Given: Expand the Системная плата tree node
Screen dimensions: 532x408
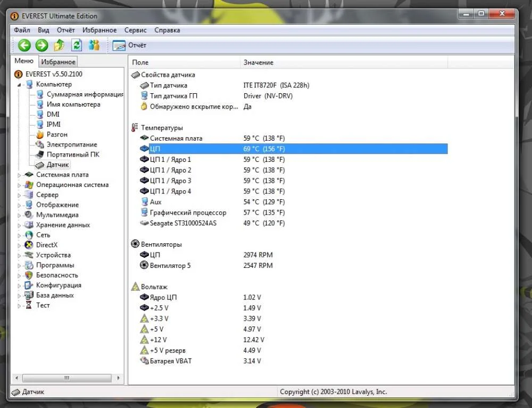Looking at the screenshot, I should point(20,175).
